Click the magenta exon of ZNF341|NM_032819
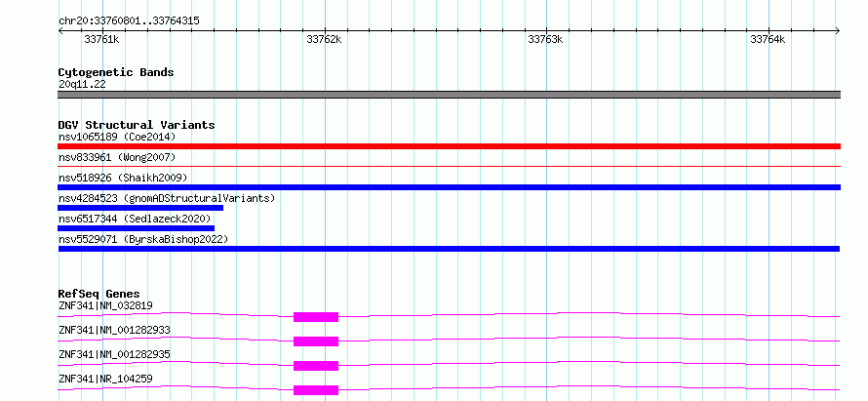Image resolution: width=868 pixels, height=401 pixels. click(x=316, y=317)
